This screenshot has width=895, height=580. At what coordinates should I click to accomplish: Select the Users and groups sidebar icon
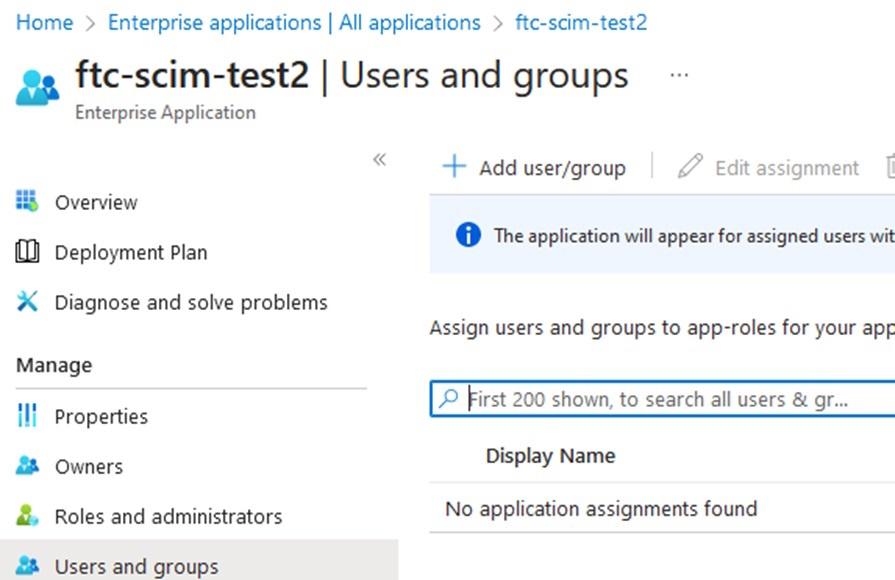click(x=27, y=566)
